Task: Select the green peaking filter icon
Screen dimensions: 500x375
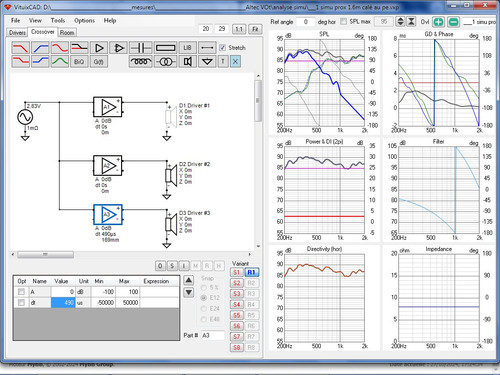Action: click(60, 62)
